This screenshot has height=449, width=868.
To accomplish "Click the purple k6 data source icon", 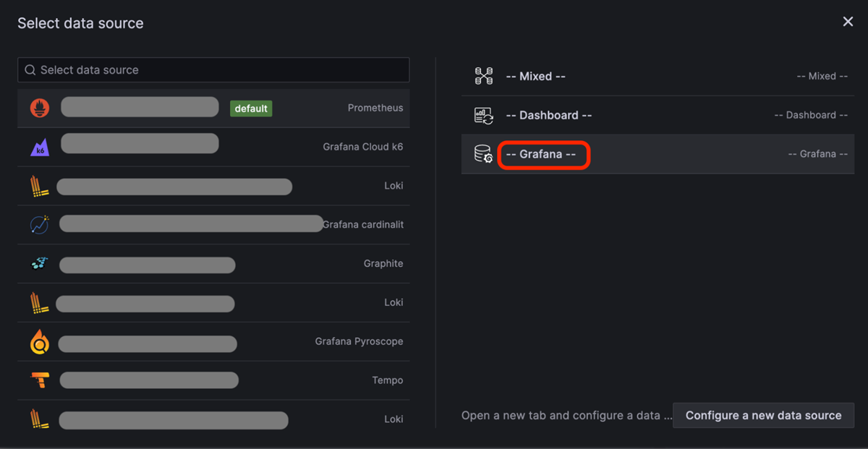I will [x=40, y=147].
